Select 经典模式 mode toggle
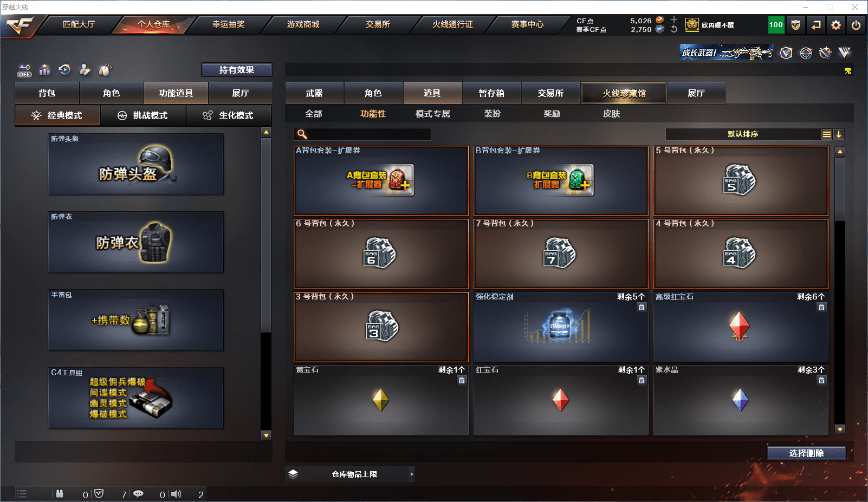 [x=57, y=115]
